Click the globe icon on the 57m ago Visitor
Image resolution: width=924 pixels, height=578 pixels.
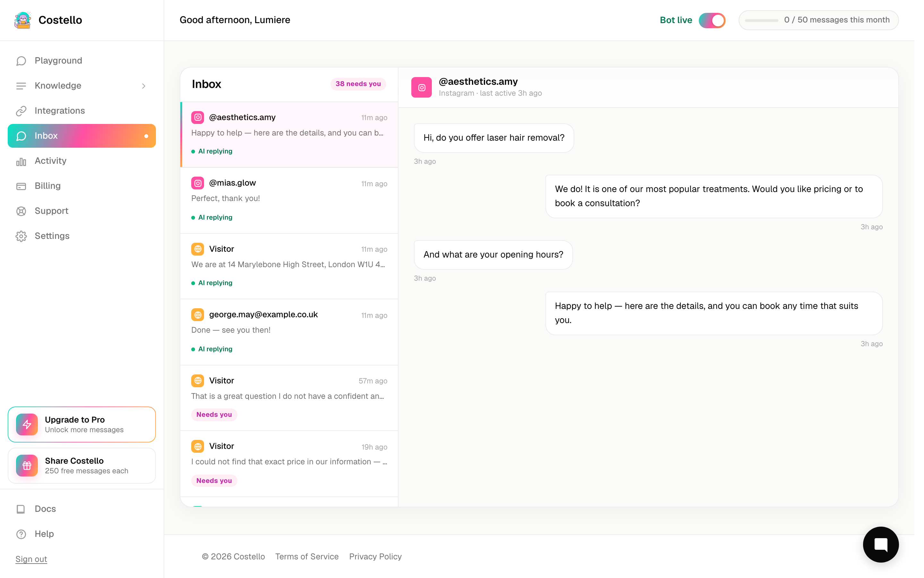coord(197,381)
